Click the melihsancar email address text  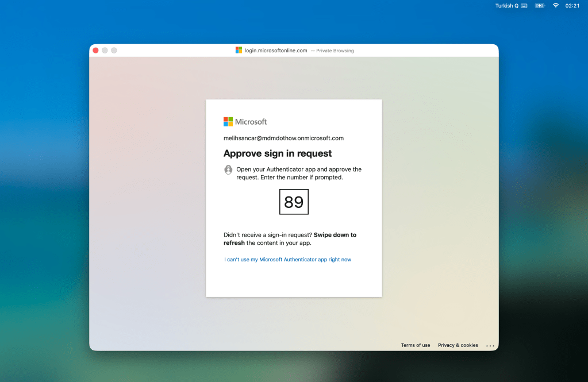(283, 138)
